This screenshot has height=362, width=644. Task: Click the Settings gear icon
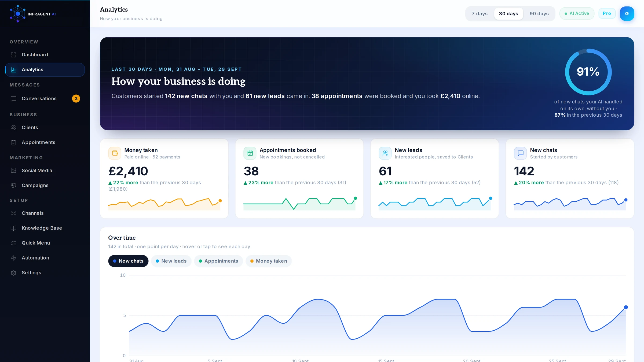click(13, 273)
